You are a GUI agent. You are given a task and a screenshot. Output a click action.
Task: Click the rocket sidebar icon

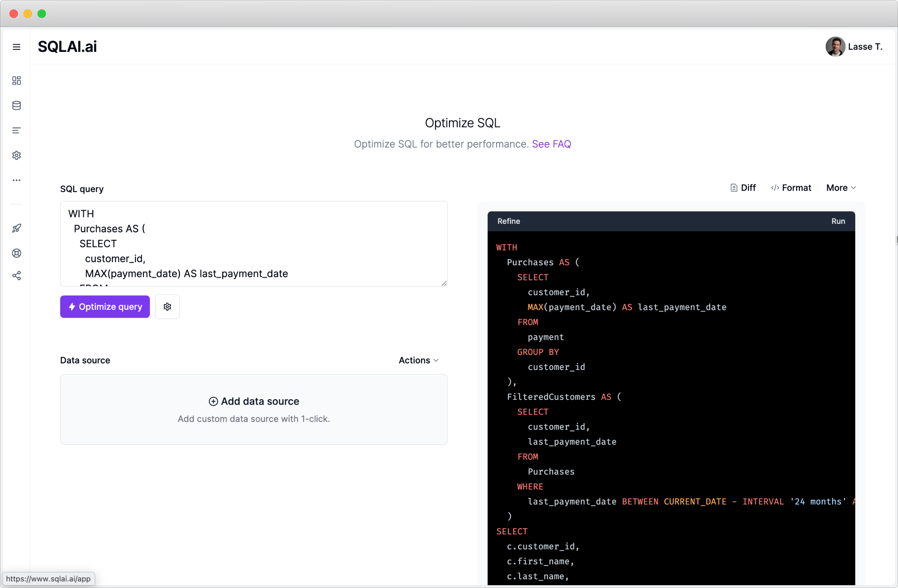point(16,228)
